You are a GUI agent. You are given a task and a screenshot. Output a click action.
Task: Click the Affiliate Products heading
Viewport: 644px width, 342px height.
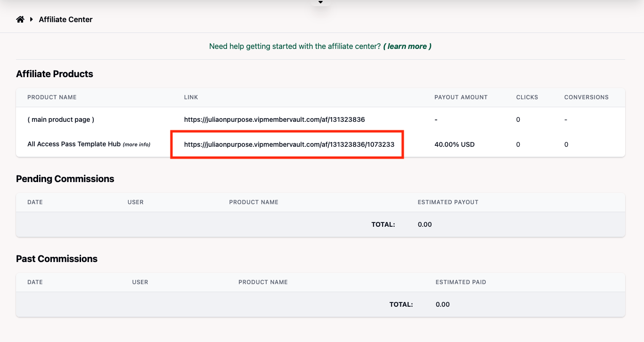click(x=55, y=74)
